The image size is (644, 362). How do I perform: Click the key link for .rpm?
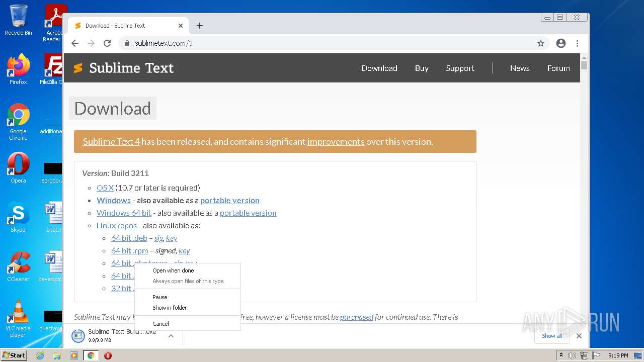184,250
